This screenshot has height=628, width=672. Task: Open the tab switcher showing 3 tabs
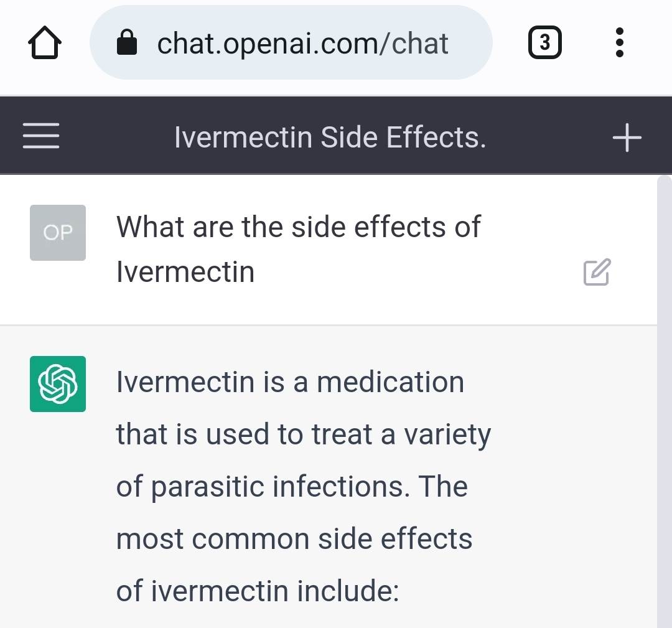click(544, 43)
